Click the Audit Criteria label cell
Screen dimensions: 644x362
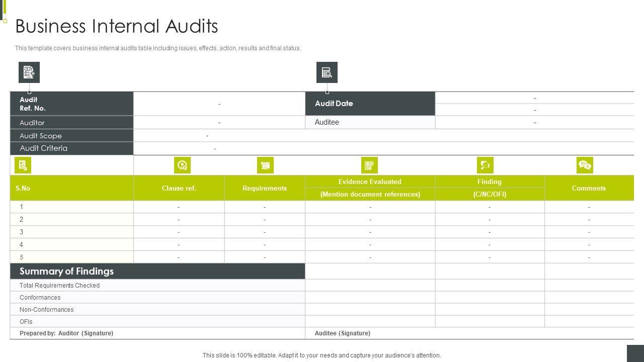click(x=71, y=148)
